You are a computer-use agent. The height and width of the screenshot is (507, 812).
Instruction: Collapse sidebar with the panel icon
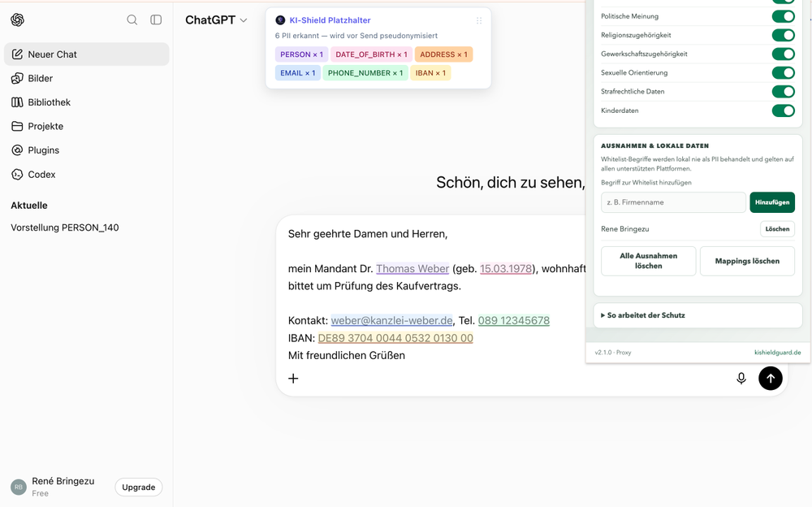(x=156, y=19)
